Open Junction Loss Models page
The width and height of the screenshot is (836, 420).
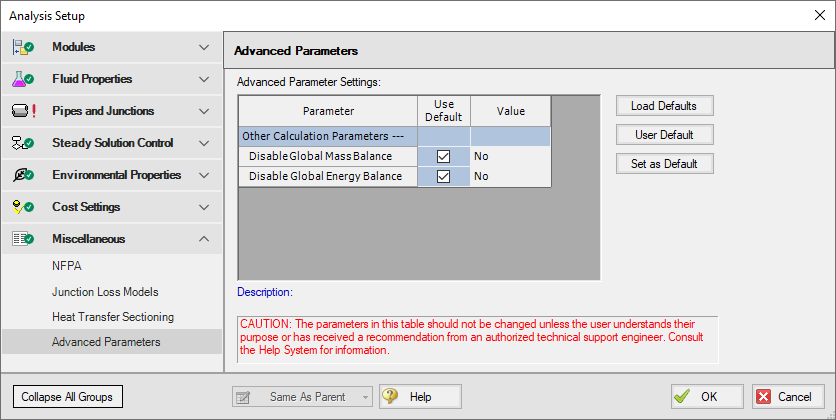point(105,292)
